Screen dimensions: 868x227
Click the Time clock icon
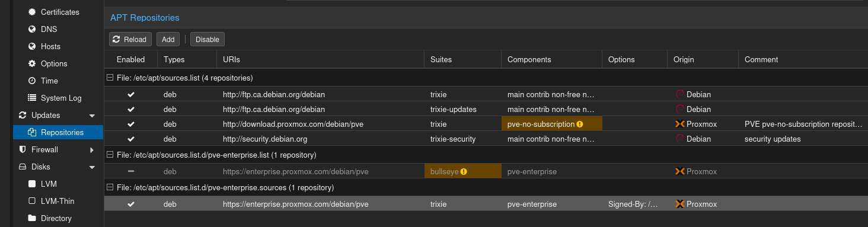(x=32, y=81)
